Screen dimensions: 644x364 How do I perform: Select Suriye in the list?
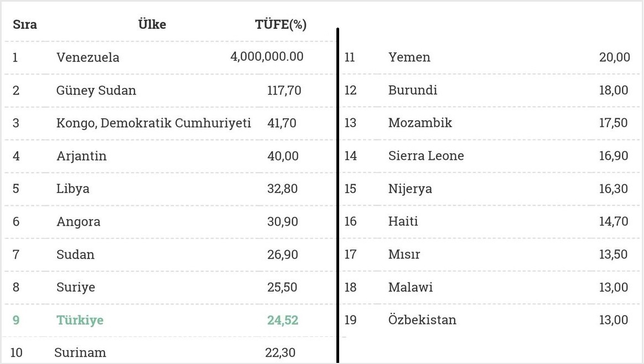(x=76, y=287)
